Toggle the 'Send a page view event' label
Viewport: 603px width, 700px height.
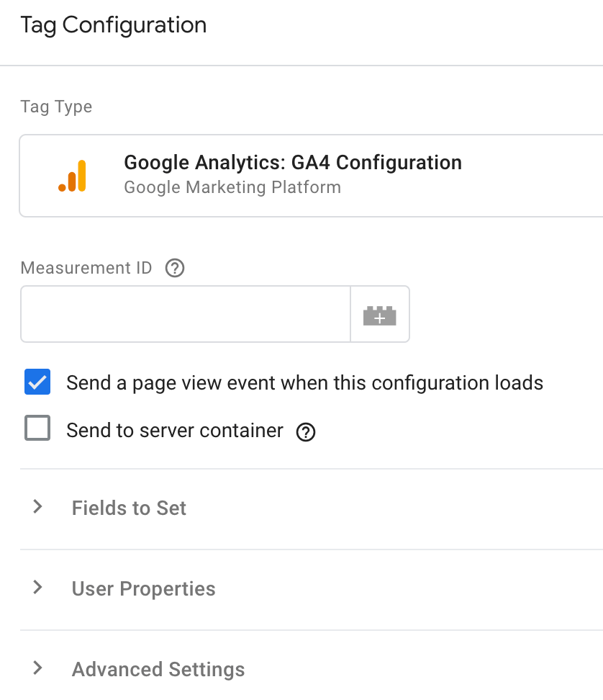(x=304, y=383)
